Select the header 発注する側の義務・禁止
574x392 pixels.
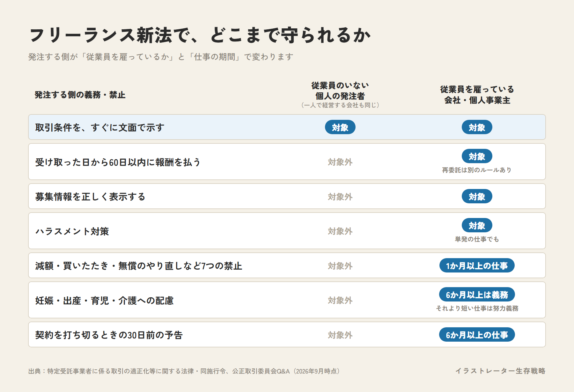(x=80, y=95)
